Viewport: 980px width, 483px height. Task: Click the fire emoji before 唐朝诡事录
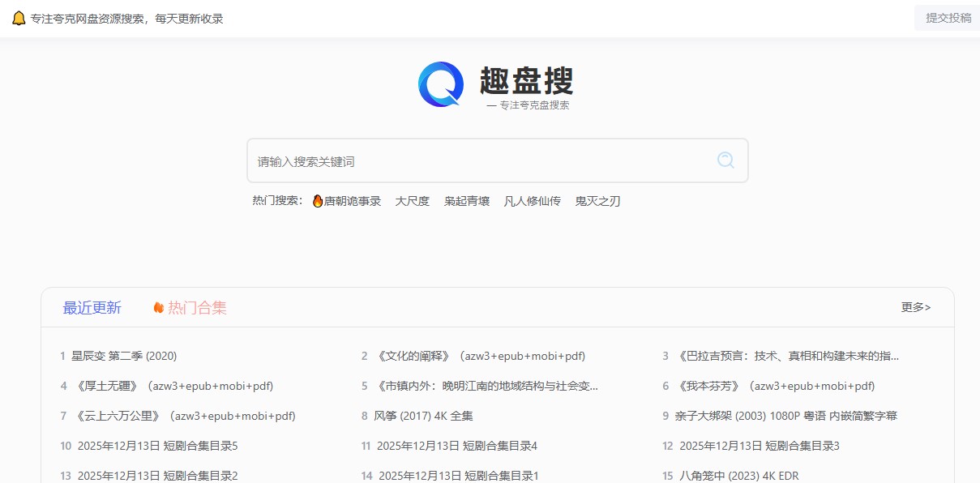pyautogui.click(x=316, y=201)
